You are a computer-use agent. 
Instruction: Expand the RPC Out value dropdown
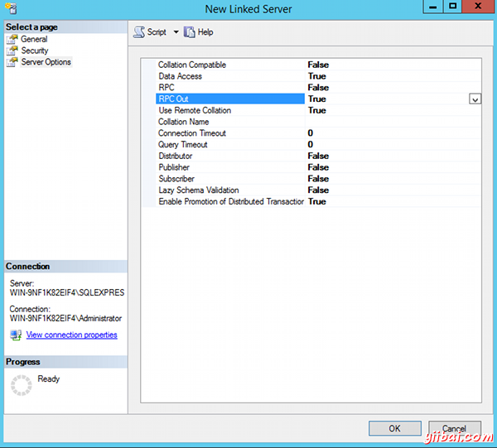475,99
